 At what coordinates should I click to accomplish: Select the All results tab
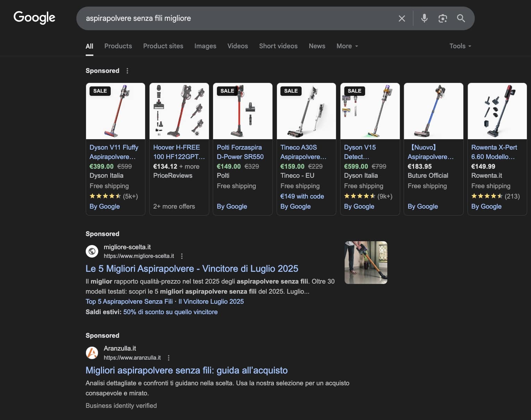coord(90,46)
